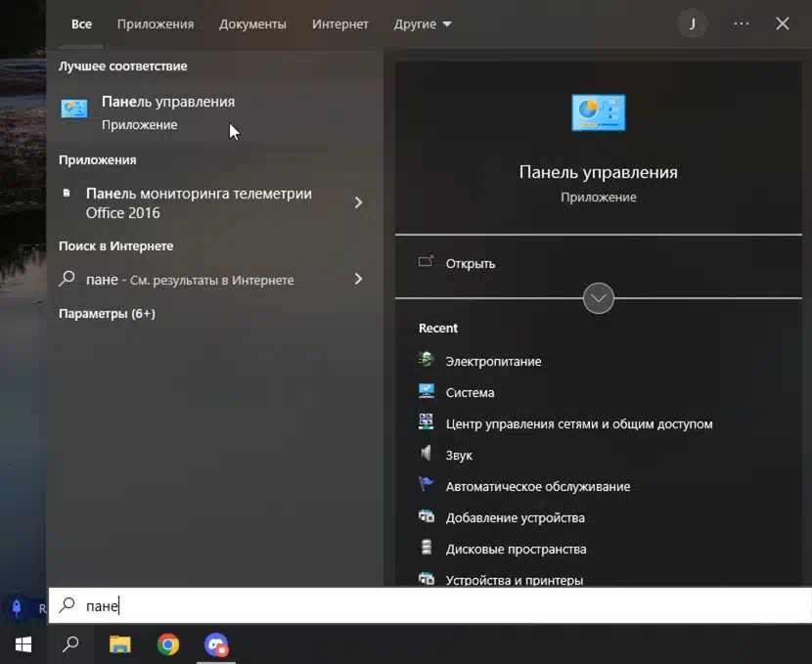Image resolution: width=812 pixels, height=664 pixels.
Task: Open Устройства и принтеры recent item
Action: click(x=514, y=579)
